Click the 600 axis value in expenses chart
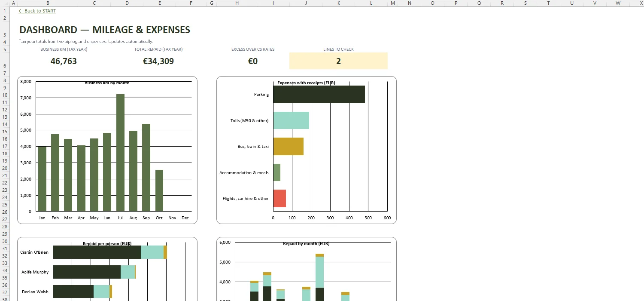This screenshot has height=301, width=644. pyautogui.click(x=387, y=218)
